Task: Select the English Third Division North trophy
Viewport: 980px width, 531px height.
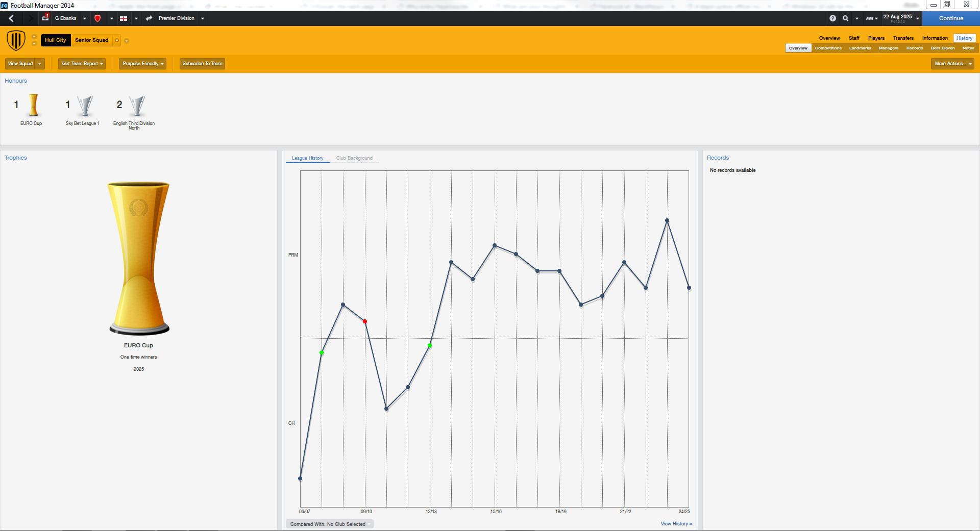Action: (x=137, y=106)
